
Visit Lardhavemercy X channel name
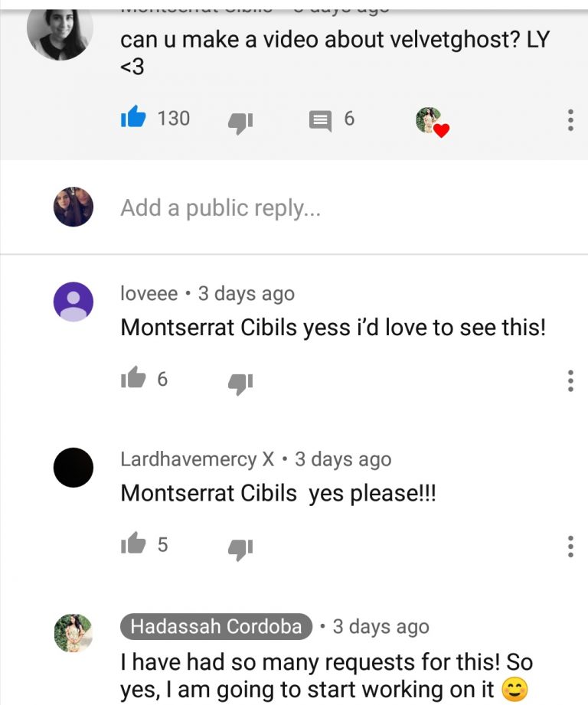197,459
